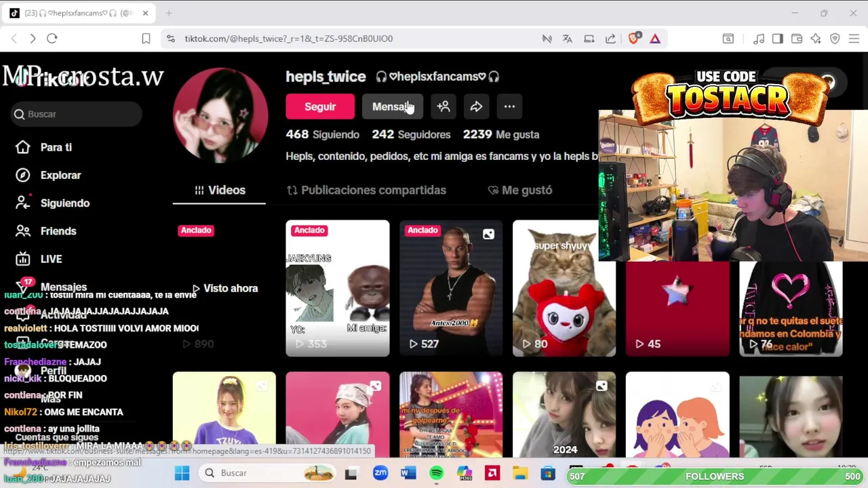Click the pink Seguir button

tap(320, 106)
